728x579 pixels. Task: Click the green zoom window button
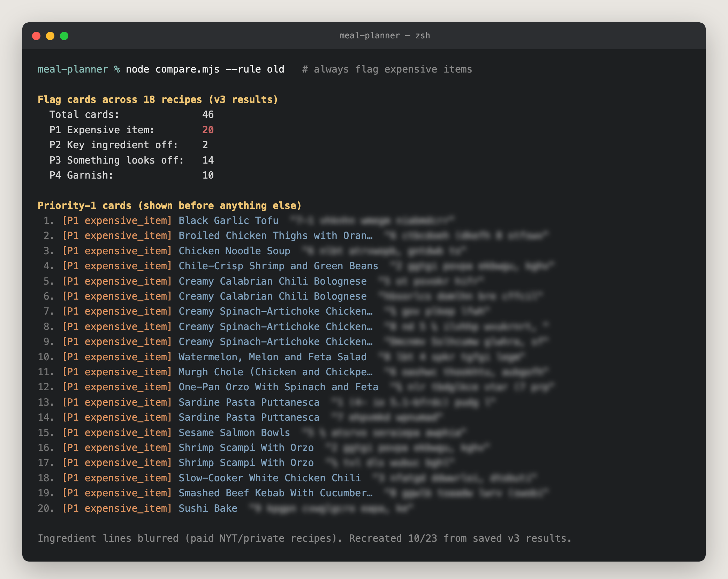pyautogui.click(x=64, y=36)
